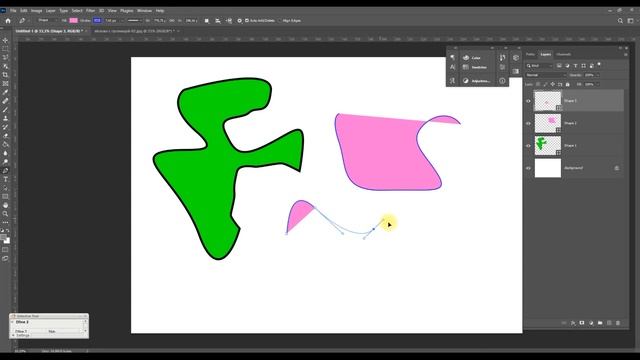The width and height of the screenshot is (640, 360).
Task: Select the Eraser tool
Action: pyautogui.click(x=5, y=136)
